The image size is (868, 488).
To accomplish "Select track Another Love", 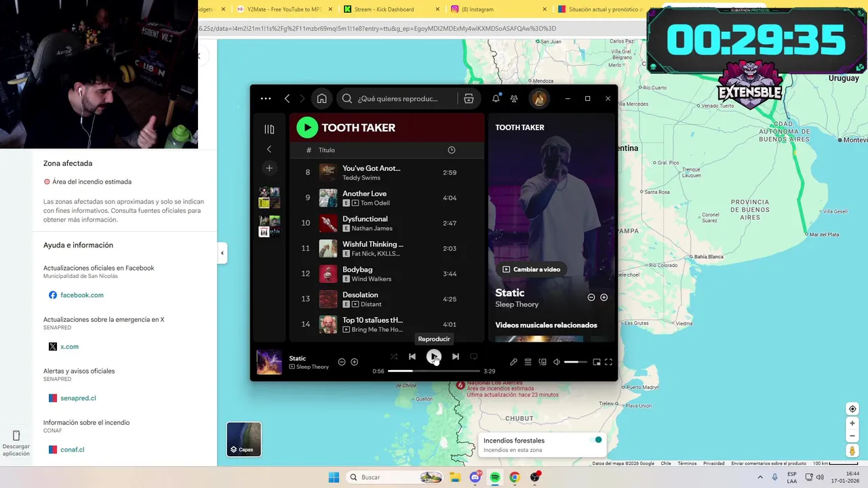I will coord(387,198).
